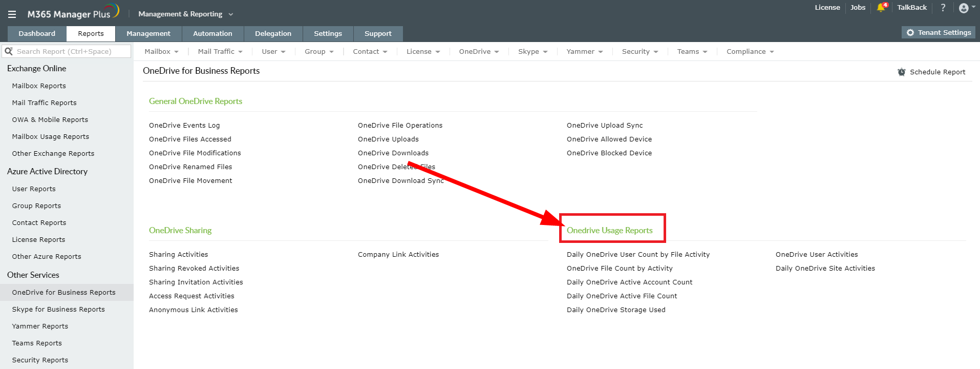Select Other Azure Reports
Viewport: 980px width, 369px height.
(47, 257)
